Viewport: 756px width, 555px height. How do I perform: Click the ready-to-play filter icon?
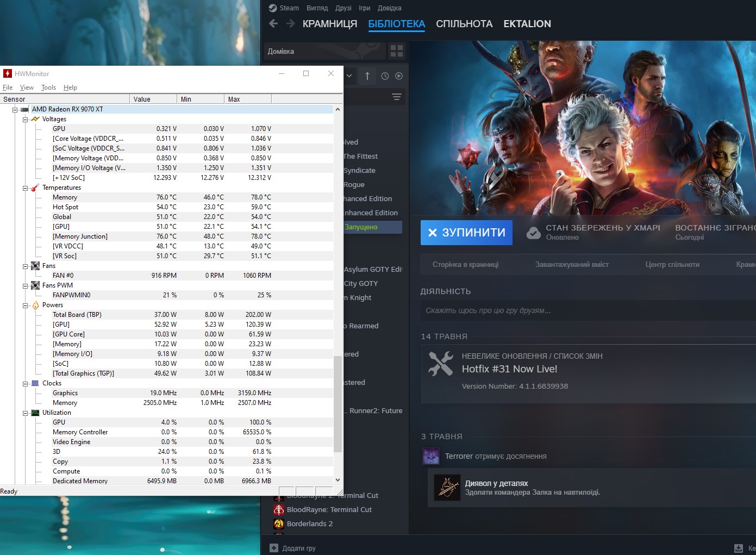coord(399,76)
